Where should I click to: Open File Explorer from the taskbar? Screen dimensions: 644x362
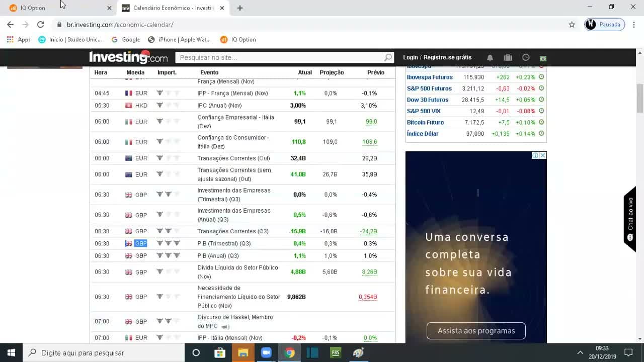pos(243,352)
